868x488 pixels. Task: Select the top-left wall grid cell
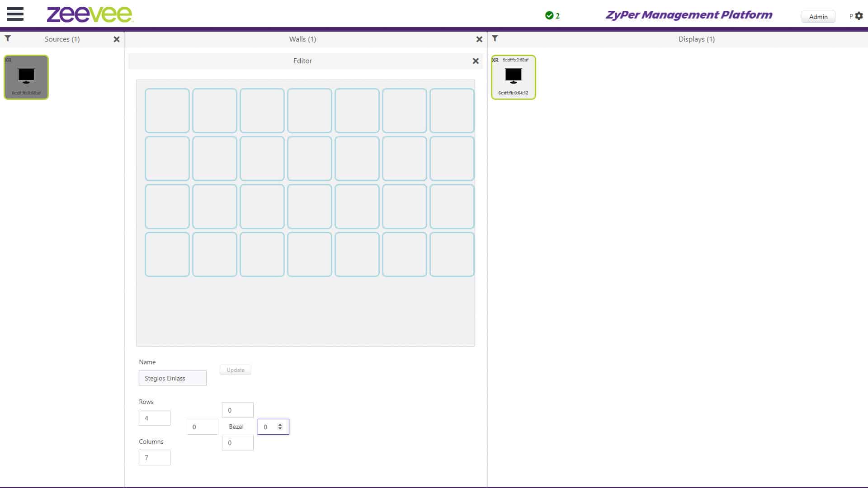point(167,111)
